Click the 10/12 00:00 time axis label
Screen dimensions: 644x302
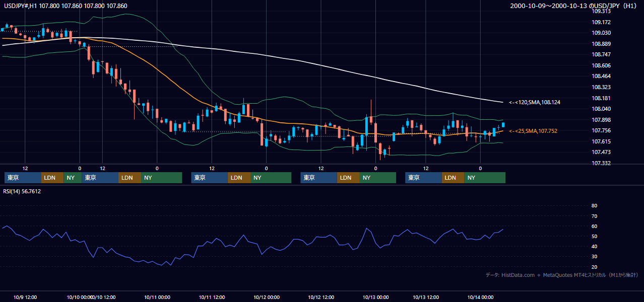coord(267,297)
